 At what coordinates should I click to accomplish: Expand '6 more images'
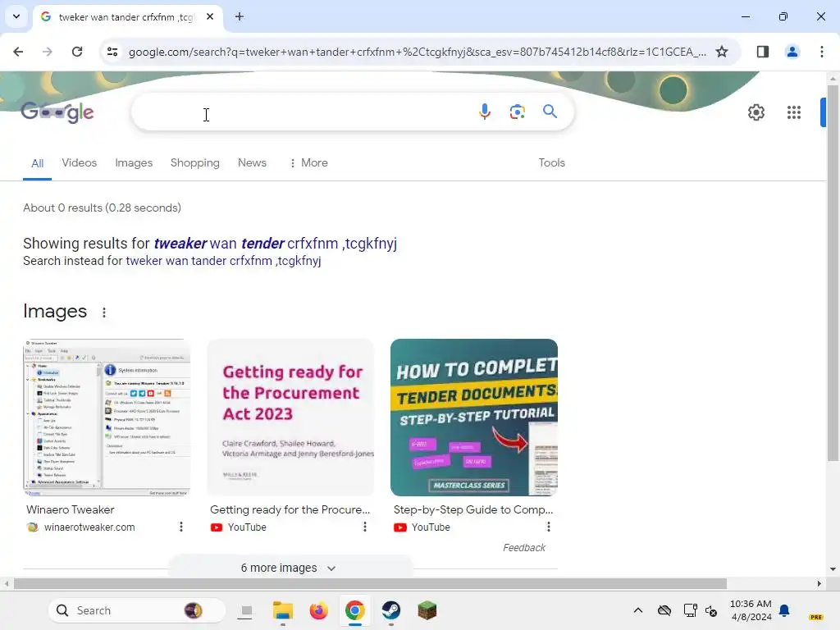pyautogui.click(x=290, y=568)
